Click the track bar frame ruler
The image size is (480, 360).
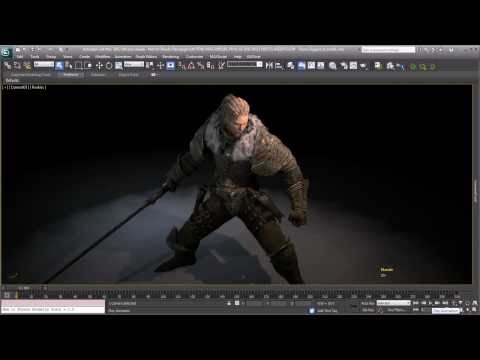pos(237,295)
